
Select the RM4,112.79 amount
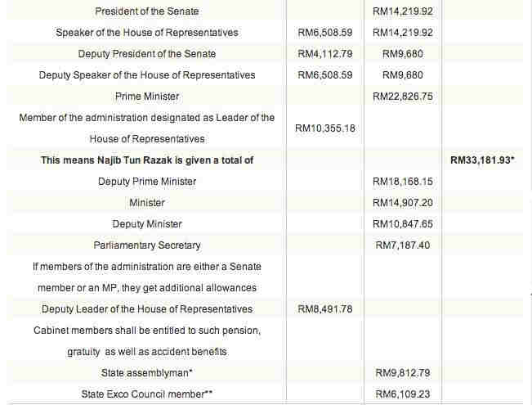tap(325, 54)
